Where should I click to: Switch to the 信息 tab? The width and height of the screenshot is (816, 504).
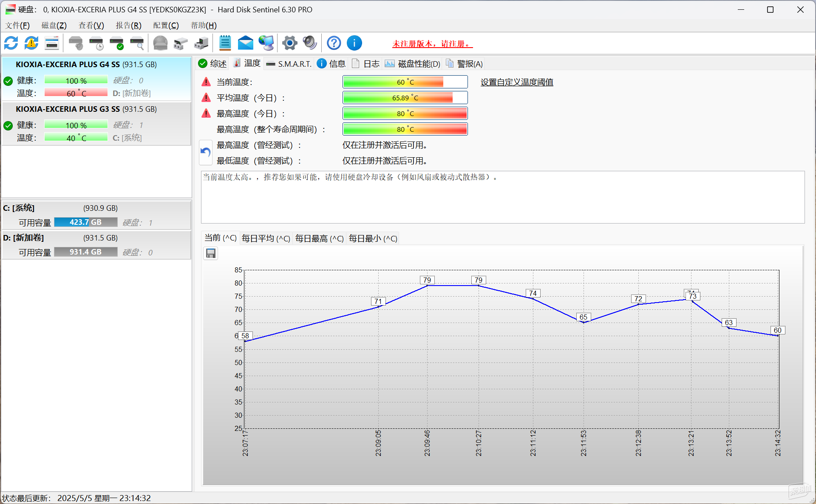(331, 64)
